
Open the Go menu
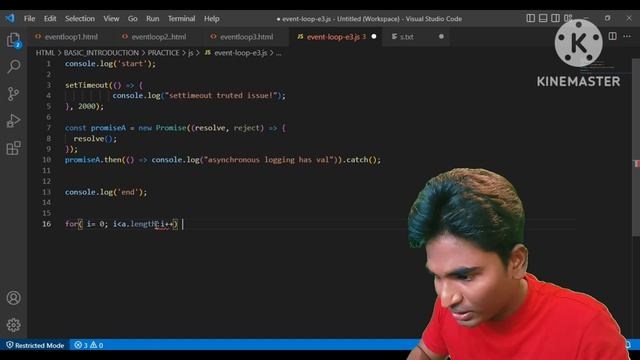pyautogui.click(x=133, y=19)
